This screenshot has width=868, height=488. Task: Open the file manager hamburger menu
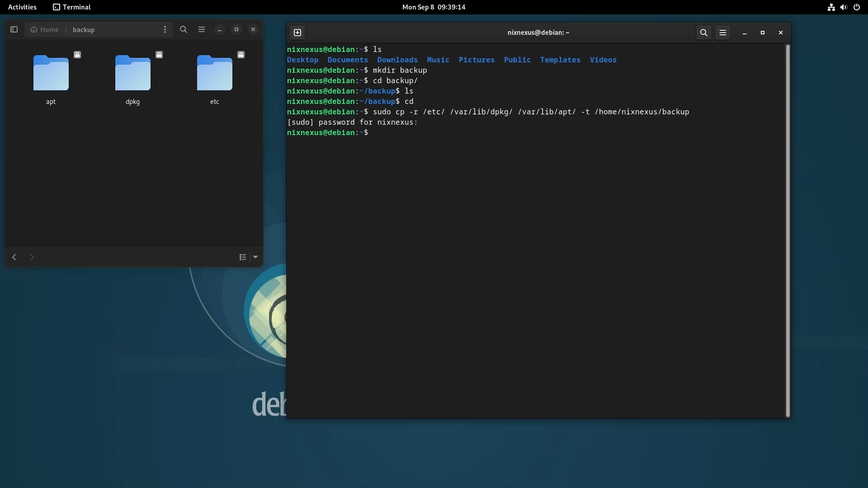(x=202, y=29)
